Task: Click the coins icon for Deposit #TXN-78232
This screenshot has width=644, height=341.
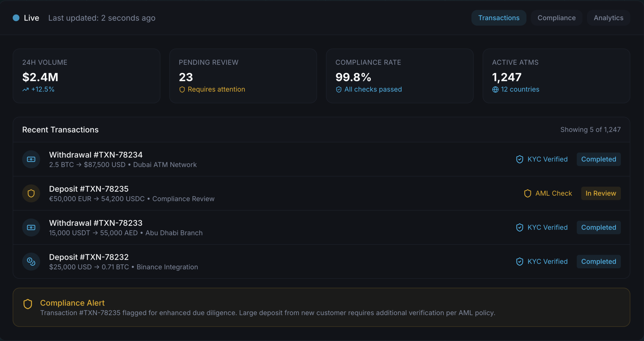Action: click(x=31, y=262)
